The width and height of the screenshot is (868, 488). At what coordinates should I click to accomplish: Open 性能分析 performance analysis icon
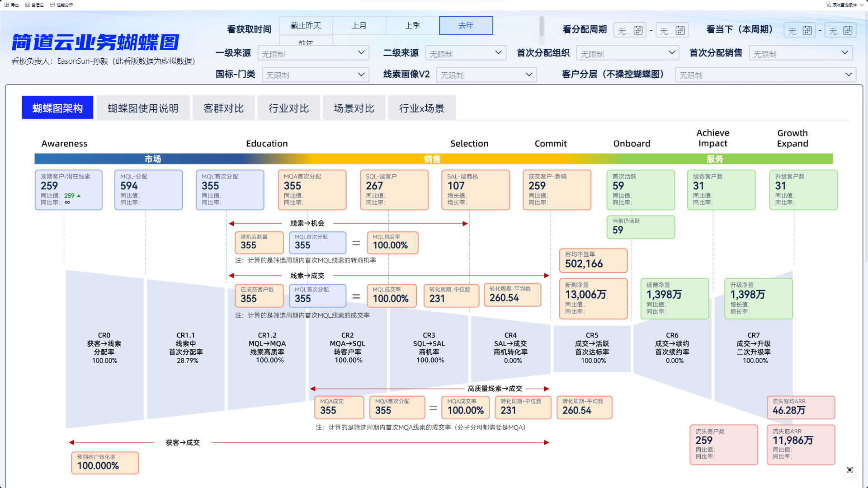click(x=52, y=5)
